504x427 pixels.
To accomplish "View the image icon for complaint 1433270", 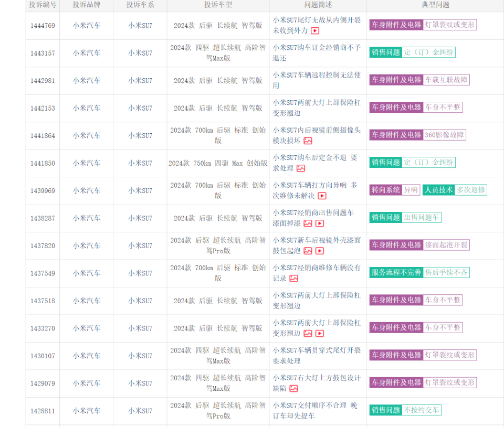I will [x=308, y=334].
